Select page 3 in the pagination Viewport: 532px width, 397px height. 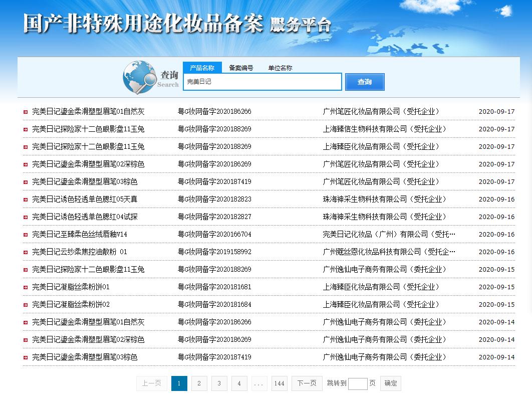[219, 383]
